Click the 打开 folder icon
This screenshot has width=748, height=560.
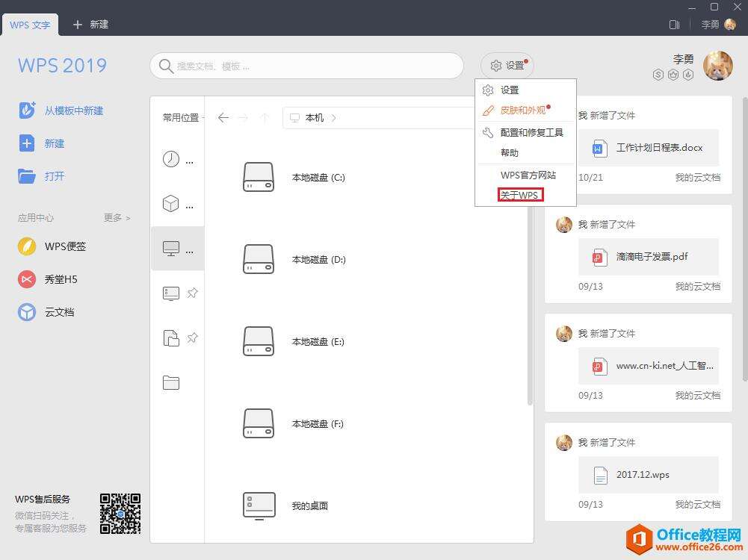click(27, 176)
